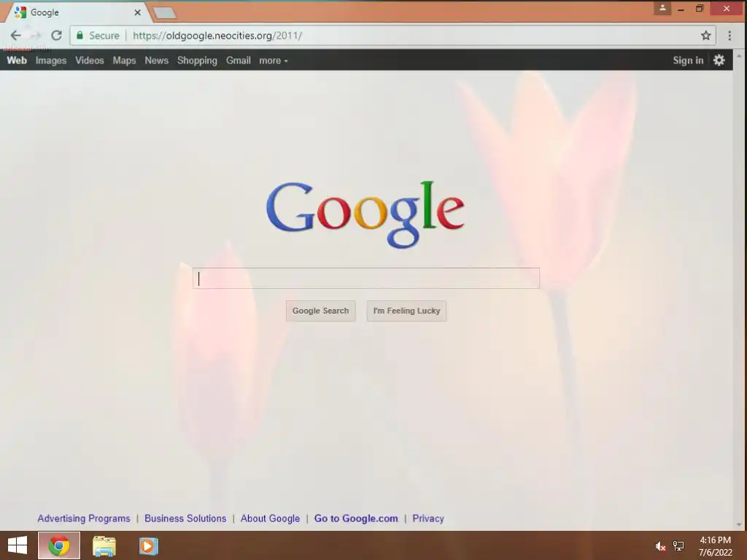Viewport: 747px width, 560px height.
Task: Click the scrollbar down arrow
Action: 739,525
